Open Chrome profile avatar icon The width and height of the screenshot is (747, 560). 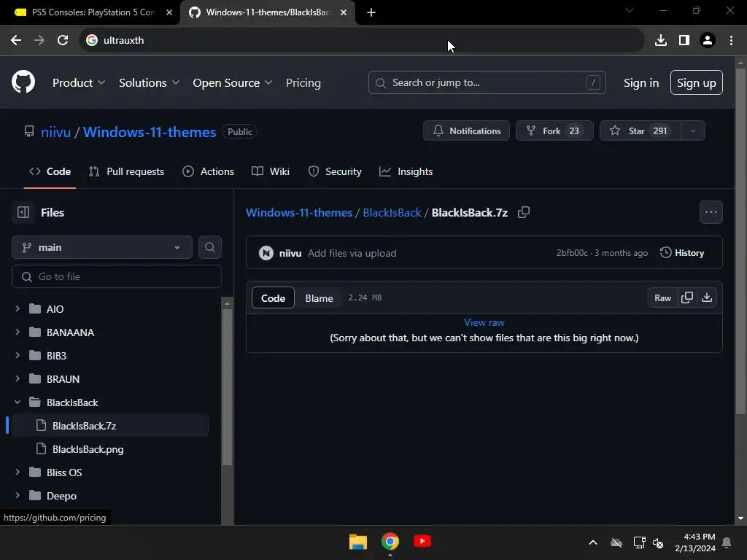708,41
